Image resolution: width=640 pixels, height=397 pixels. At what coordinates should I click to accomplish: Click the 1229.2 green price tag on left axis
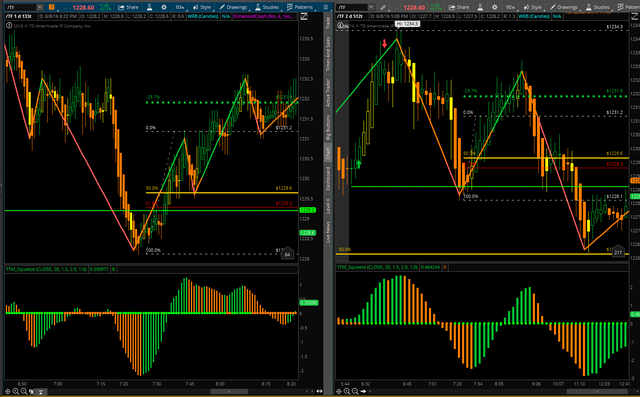tap(307, 210)
